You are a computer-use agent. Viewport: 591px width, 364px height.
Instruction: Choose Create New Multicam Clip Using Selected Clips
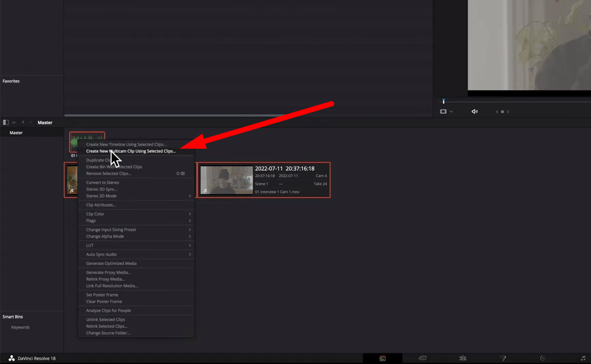tap(131, 151)
